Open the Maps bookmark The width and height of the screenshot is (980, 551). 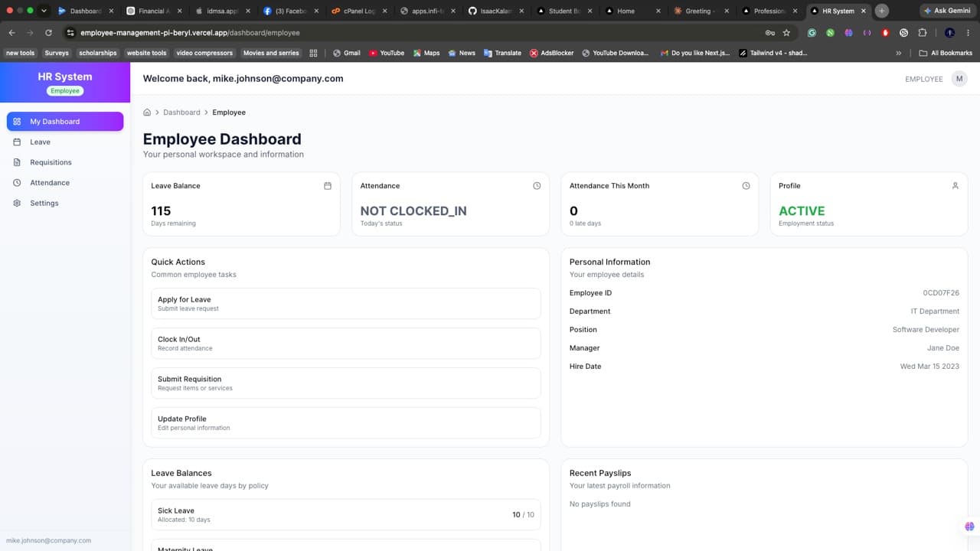pos(426,53)
